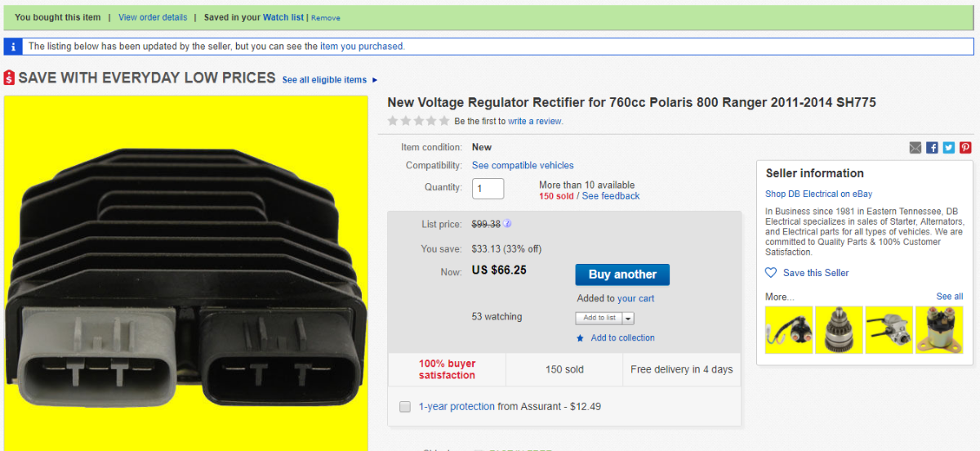980x451 pixels.
Task: Click the Add to collection star link
Action: [x=622, y=338]
